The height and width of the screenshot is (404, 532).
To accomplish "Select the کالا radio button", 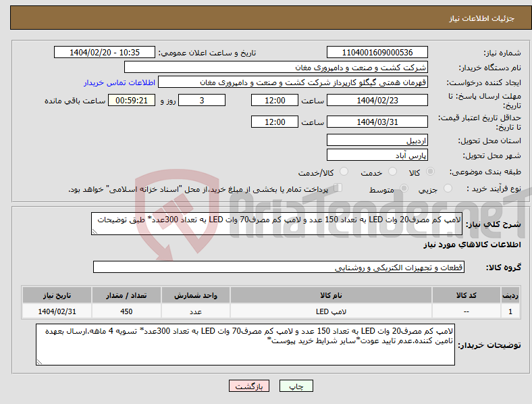I will click(430, 172).
